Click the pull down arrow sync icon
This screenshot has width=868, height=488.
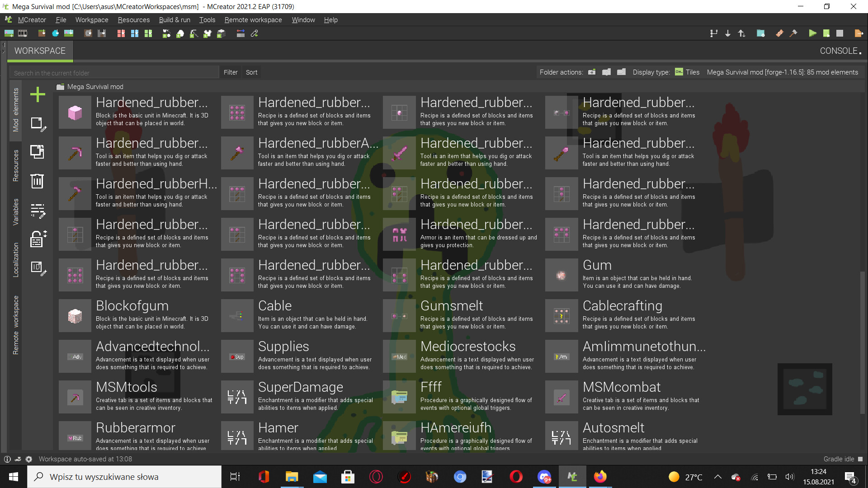pos(728,33)
